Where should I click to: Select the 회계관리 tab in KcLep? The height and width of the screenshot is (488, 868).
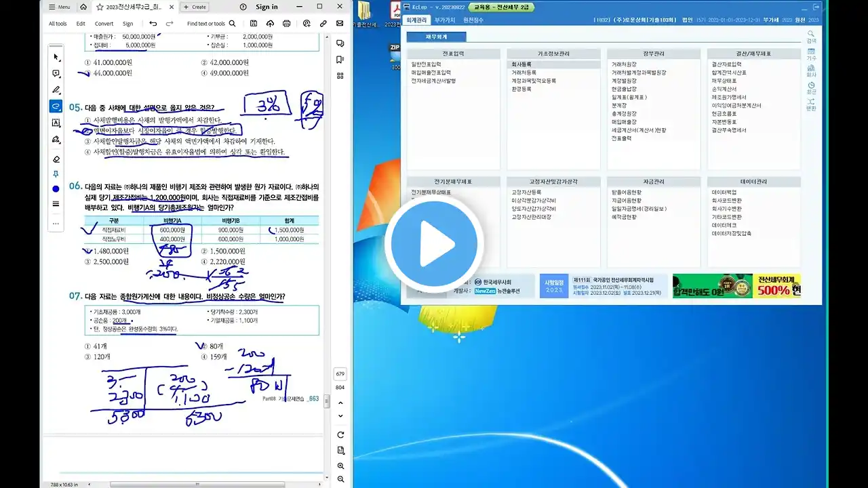pyautogui.click(x=416, y=20)
